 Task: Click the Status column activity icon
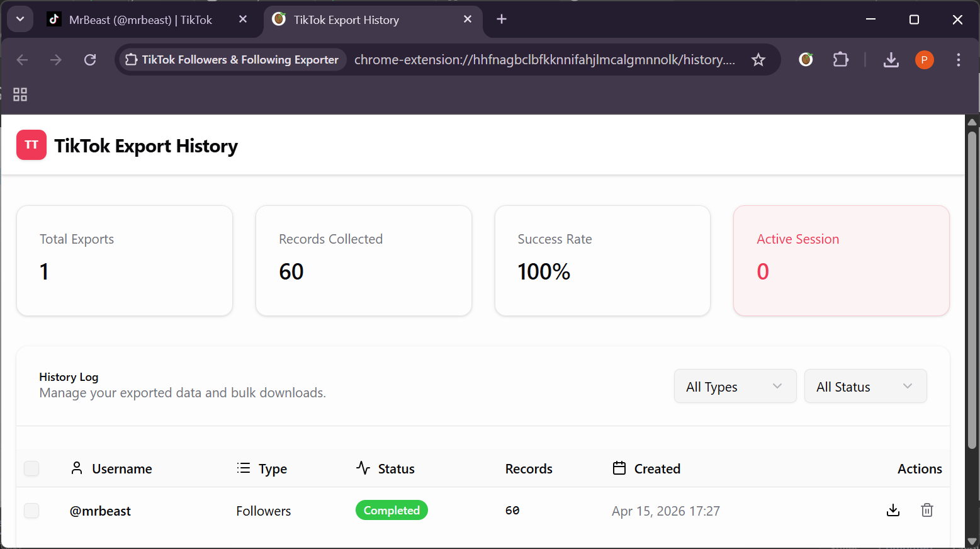pyautogui.click(x=363, y=468)
